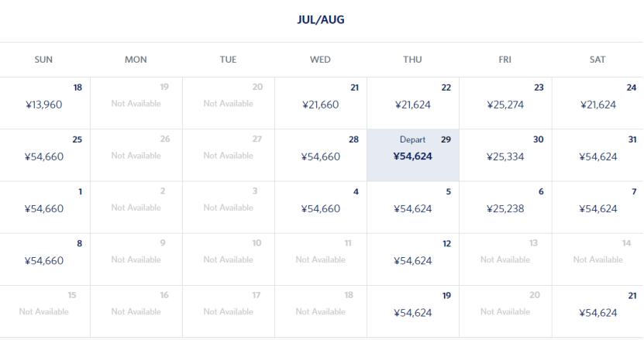Pick Wednesday July 28 fare ¥54,660
Viewport: 644px width, 340px height.
click(321, 156)
